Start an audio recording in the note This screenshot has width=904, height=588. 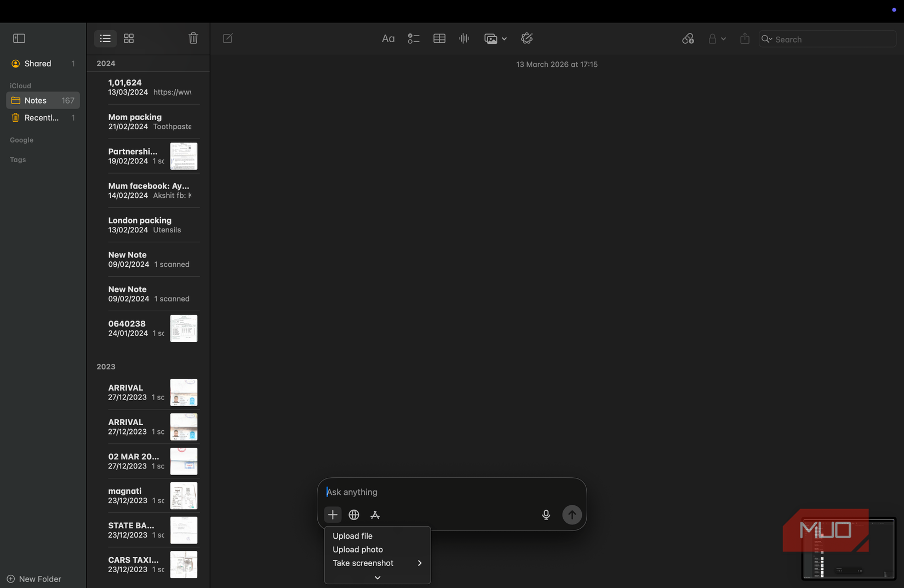[x=464, y=38]
